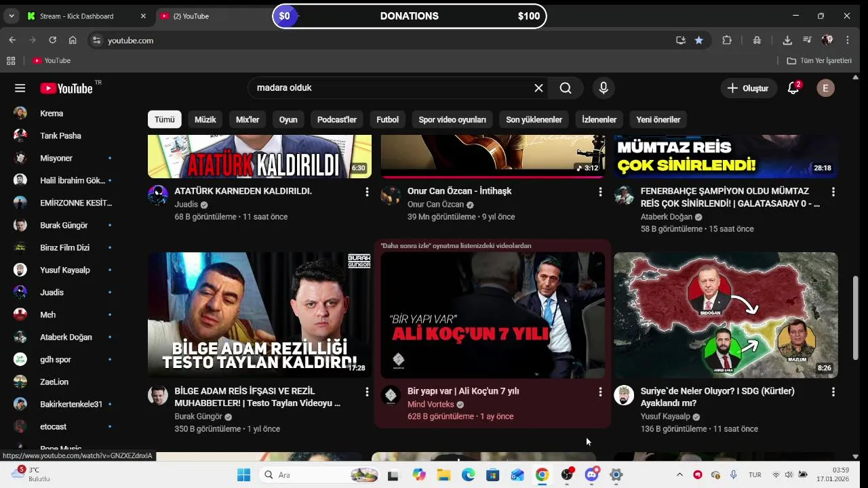Open options for FENERBAHÇE ŞAMPİYON OLDU video
Image resolution: width=868 pixels, height=488 pixels.
pos(833,192)
